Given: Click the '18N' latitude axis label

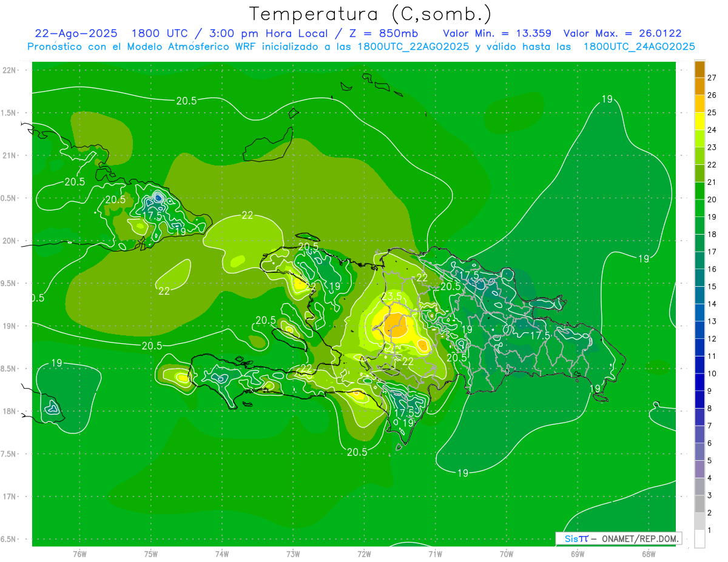Looking at the screenshot, I should tap(9, 412).
